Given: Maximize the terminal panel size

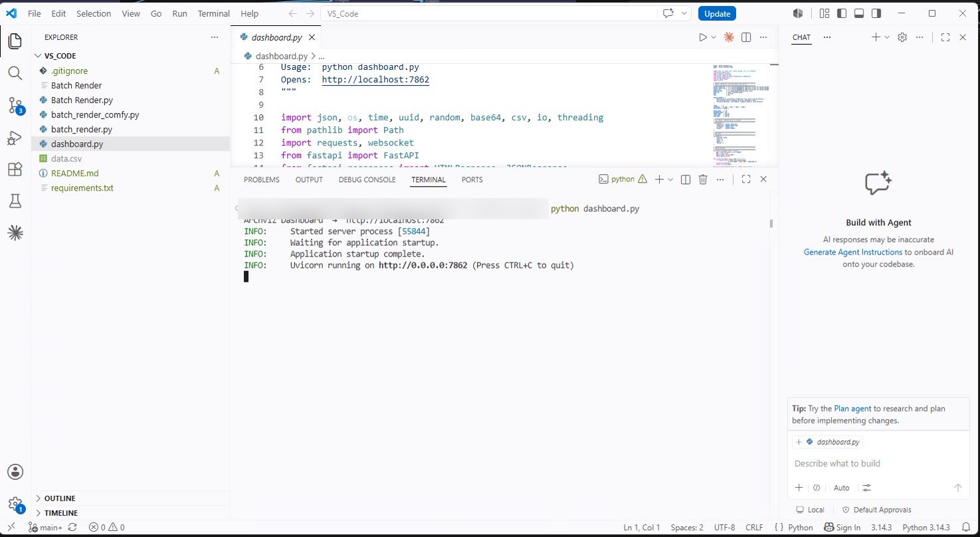Looking at the screenshot, I should [746, 179].
